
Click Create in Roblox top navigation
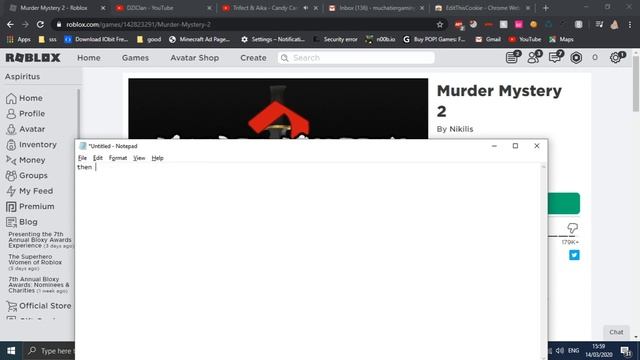click(x=253, y=58)
